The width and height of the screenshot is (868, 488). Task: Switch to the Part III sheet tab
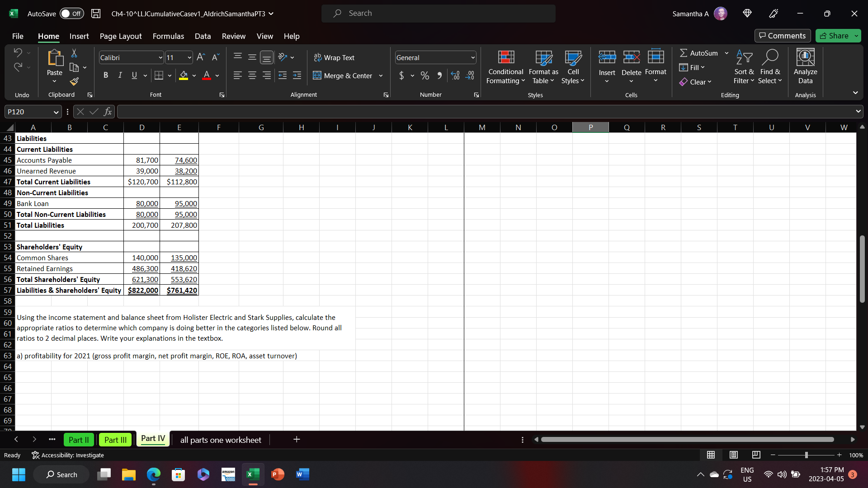tap(115, 440)
